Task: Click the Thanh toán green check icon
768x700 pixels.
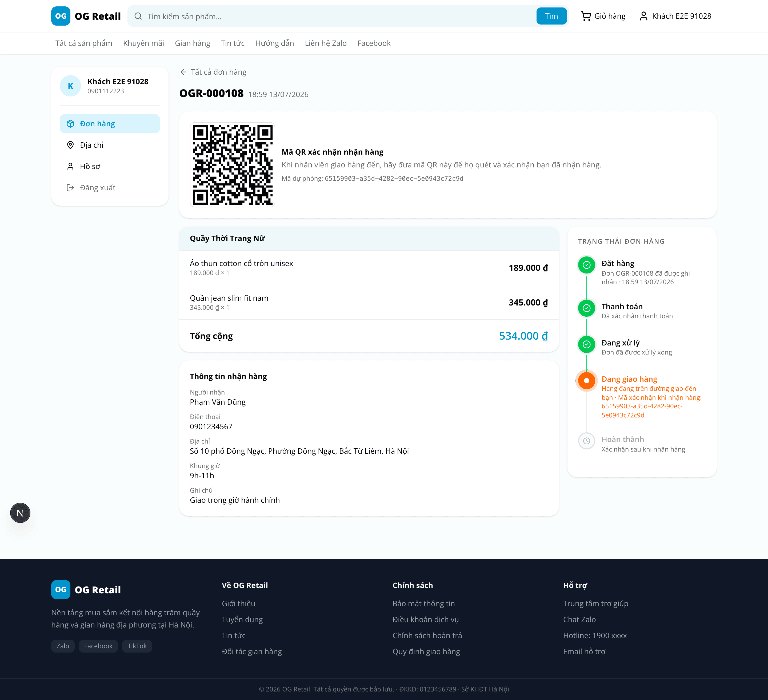Action: coord(587,308)
